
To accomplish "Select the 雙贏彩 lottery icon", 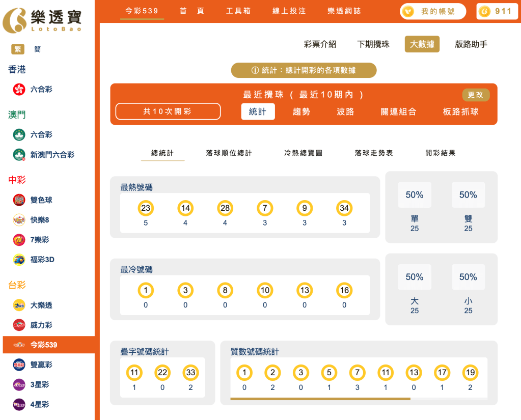I will [17, 365].
